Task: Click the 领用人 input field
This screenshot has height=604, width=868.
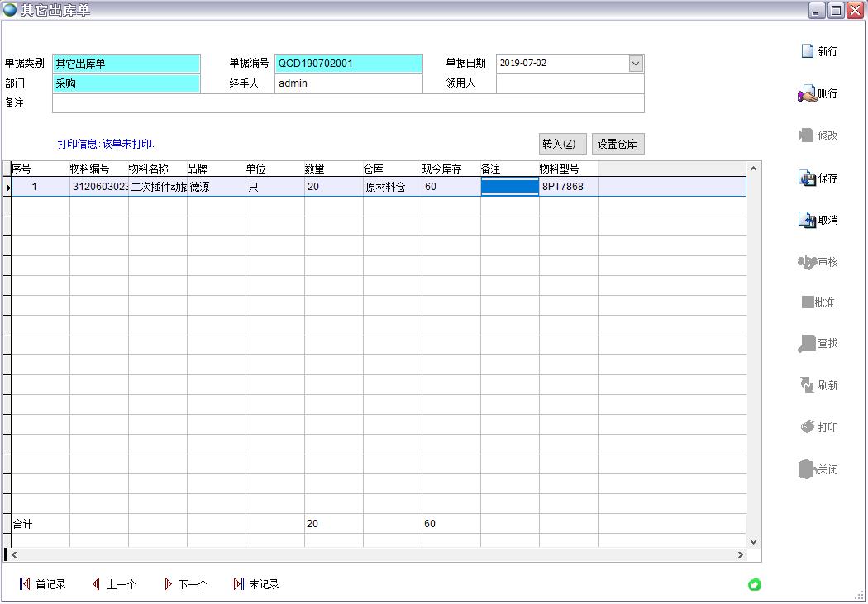Action: (x=570, y=83)
